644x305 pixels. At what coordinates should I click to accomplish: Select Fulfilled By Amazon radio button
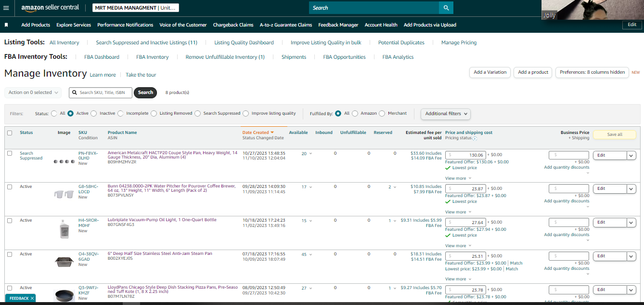[355, 114]
